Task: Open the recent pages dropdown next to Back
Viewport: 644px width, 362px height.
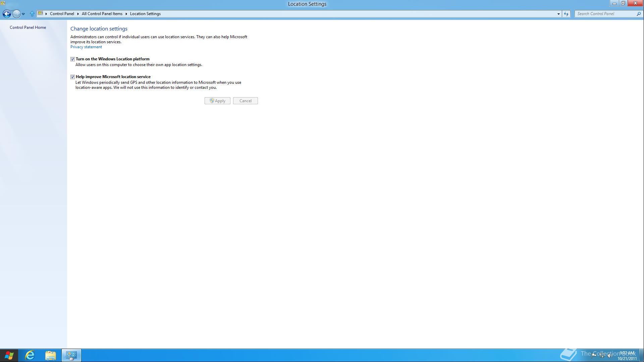Action: tap(23, 14)
